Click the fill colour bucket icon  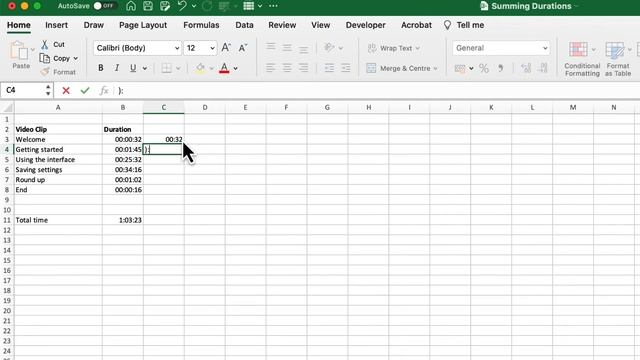[x=200, y=68]
